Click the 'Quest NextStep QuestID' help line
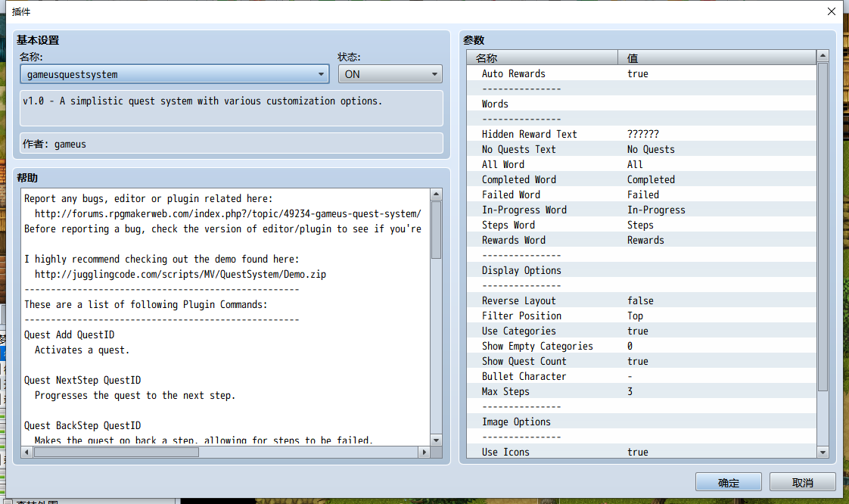Screen dimensions: 849x504 (x=82, y=381)
